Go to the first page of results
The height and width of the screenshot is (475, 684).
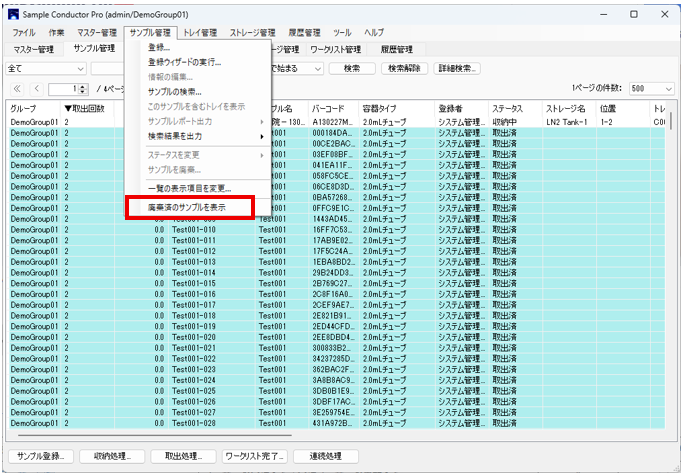coord(16,89)
